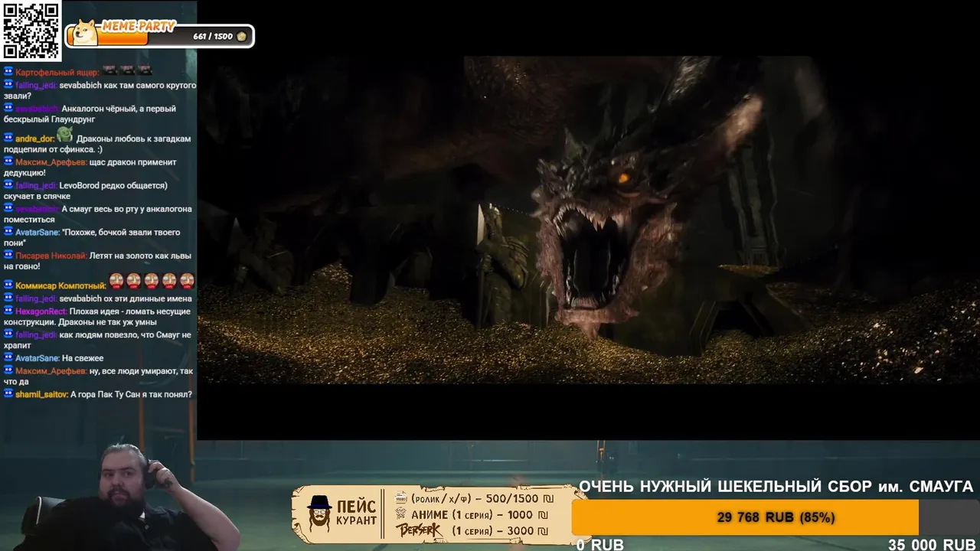980x551 pixels.
Task: Click the chat badge beside andre_dor
Action: [x=8, y=139]
